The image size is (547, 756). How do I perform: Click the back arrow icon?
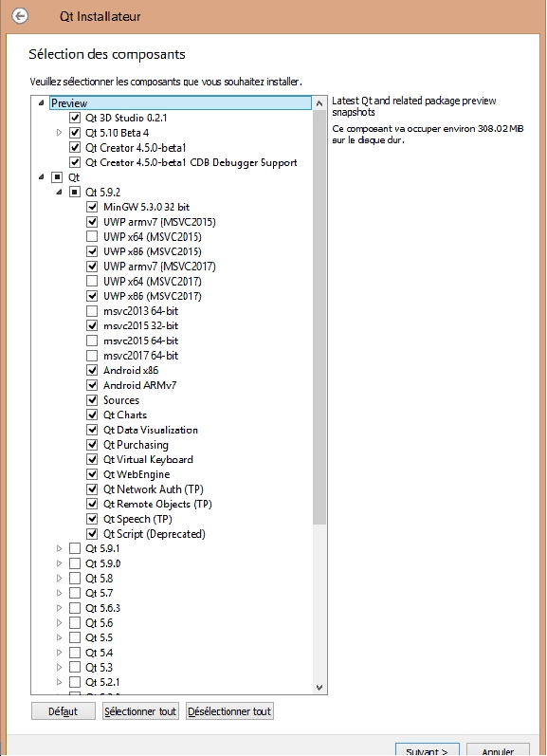click(20, 16)
